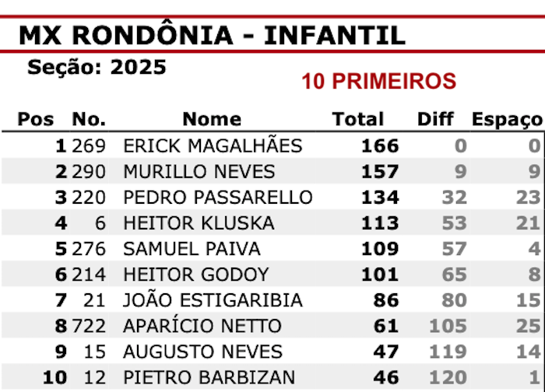Select PEDRO PASSARELLO row name

[x=218, y=198]
